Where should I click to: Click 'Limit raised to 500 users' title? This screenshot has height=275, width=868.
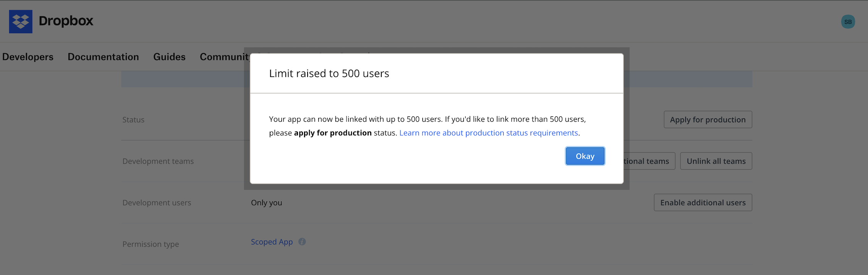tap(329, 73)
